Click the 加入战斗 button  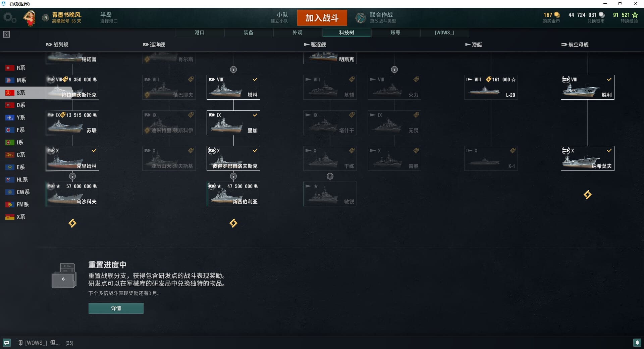click(x=322, y=18)
